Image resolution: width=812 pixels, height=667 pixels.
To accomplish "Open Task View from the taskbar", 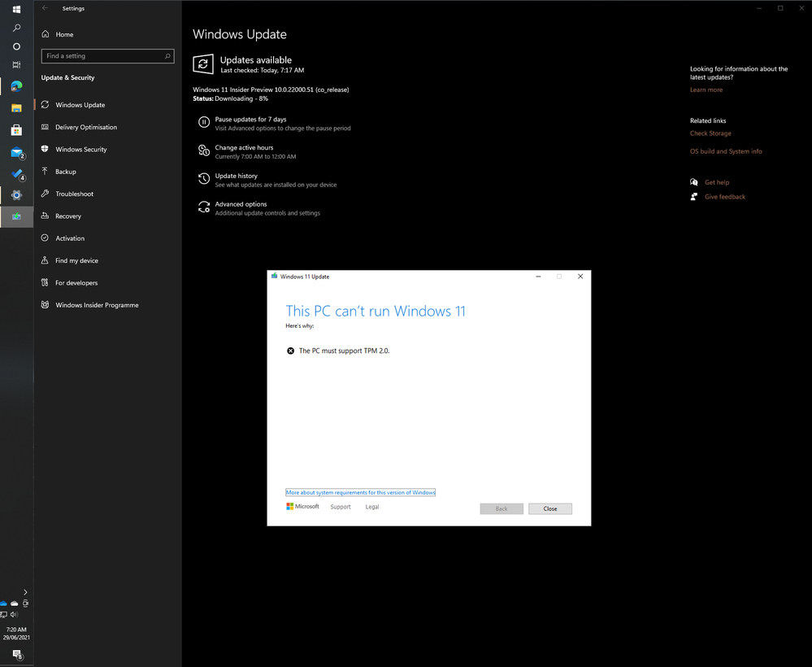I will coord(16,65).
